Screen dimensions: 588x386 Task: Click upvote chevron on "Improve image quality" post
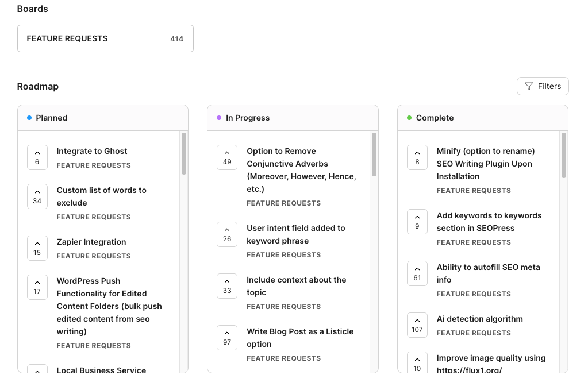[x=417, y=361]
